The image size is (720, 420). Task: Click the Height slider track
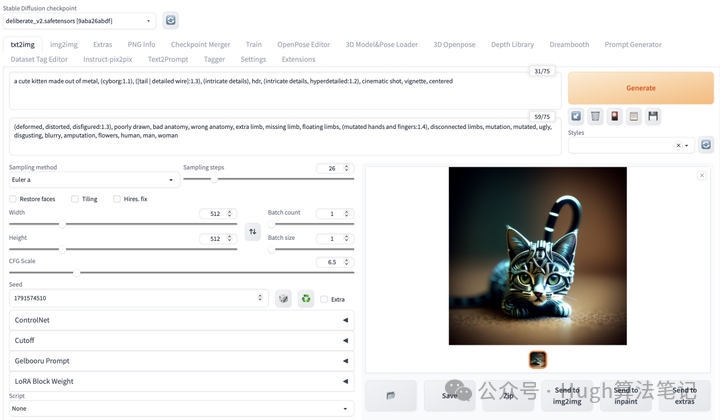(x=123, y=249)
